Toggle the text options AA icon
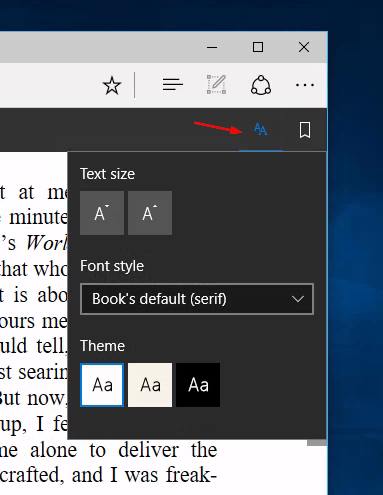This screenshot has height=495, width=383. click(x=261, y=129)
